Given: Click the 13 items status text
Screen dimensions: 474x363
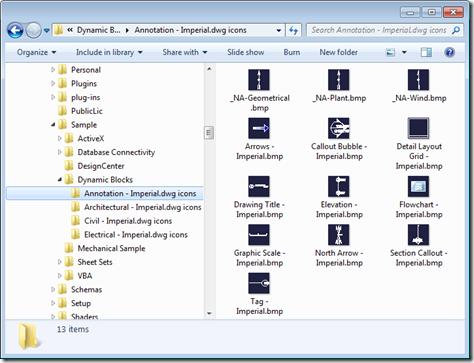Looking at the screenshot, I should (73, 329).
